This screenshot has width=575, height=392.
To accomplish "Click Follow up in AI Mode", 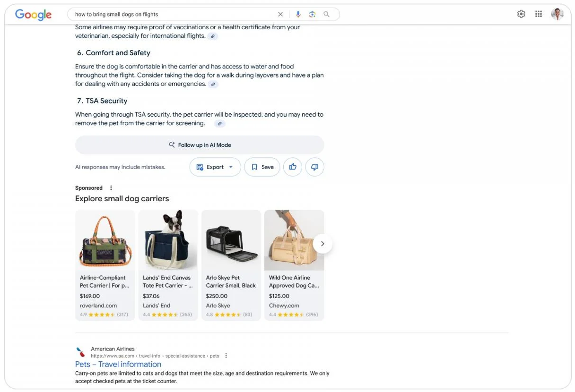I will (x=200, y=145).
